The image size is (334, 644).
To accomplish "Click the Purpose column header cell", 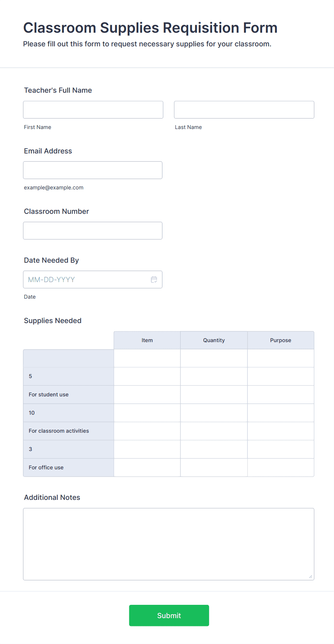I will point(281,340).
